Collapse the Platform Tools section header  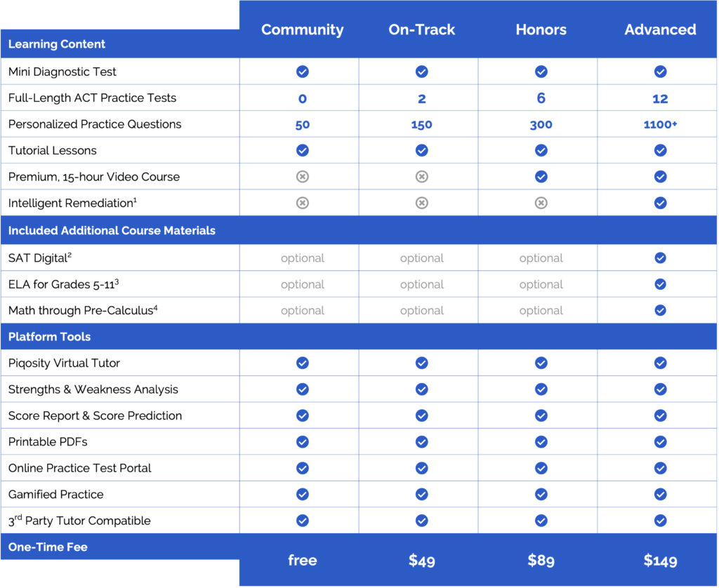click(x=49, y=337)
